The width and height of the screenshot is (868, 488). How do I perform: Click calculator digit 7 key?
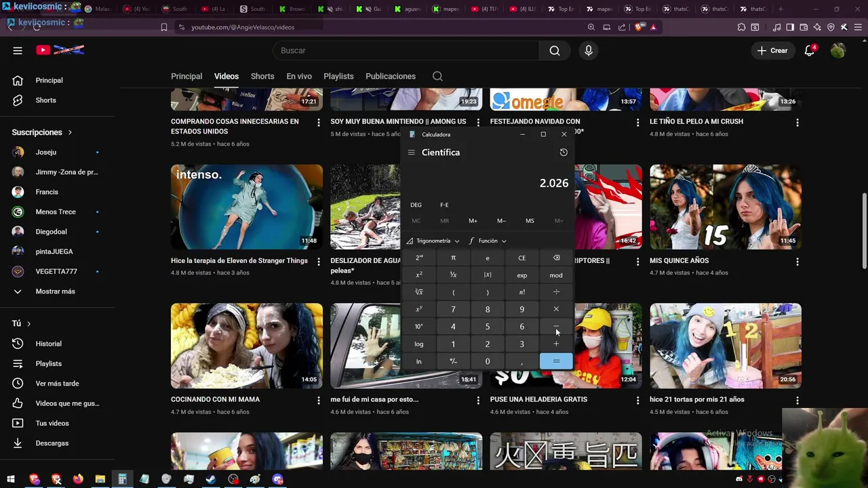(x=453, y=309)
